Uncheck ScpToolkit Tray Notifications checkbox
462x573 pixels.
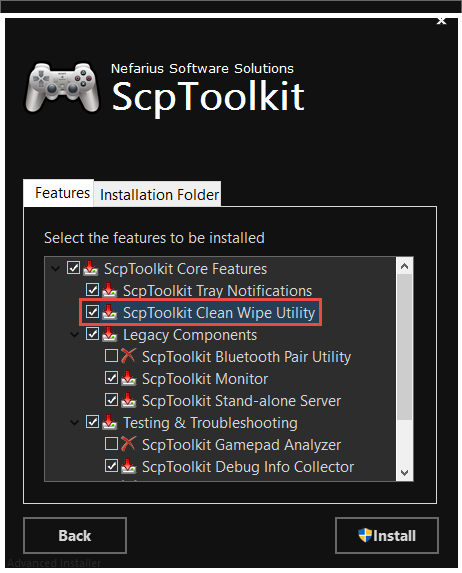92,289
